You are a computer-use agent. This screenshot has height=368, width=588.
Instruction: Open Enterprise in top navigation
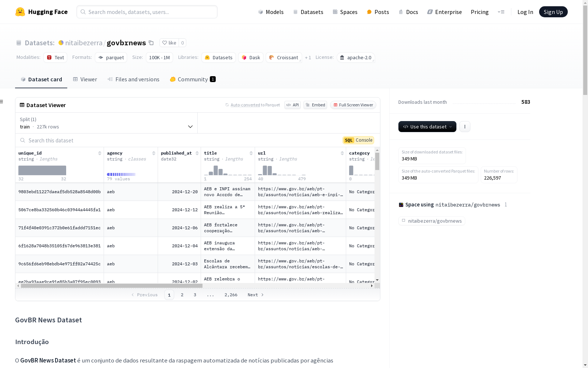(445, 12)
